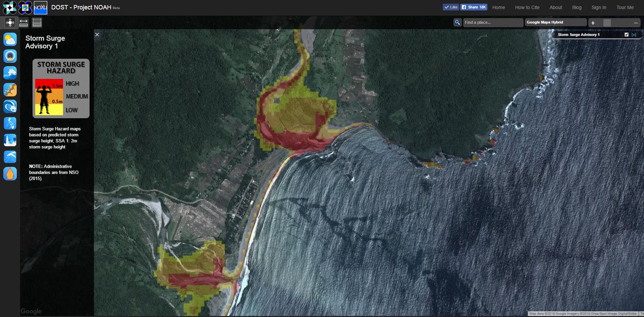Go to the Home menu item

[x=499, y=8]
